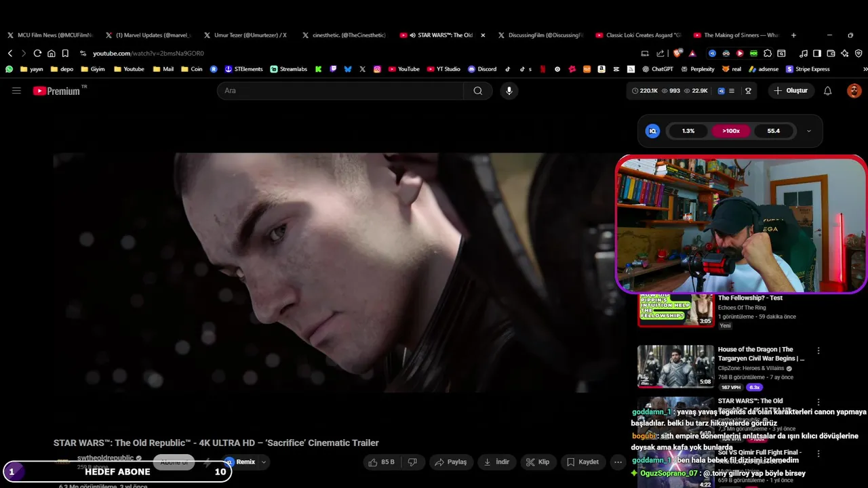
Task: Create a clip with Klip
Action: tap(538, 462)
